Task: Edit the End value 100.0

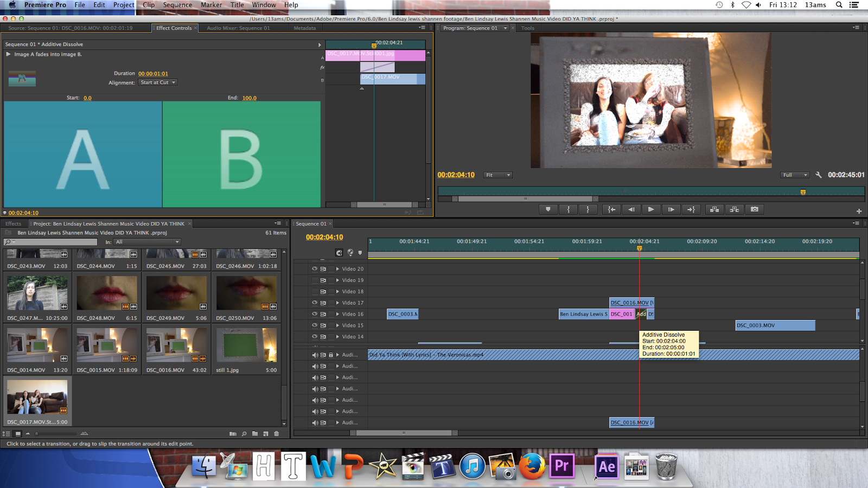Action: click(x=250, y=98)
